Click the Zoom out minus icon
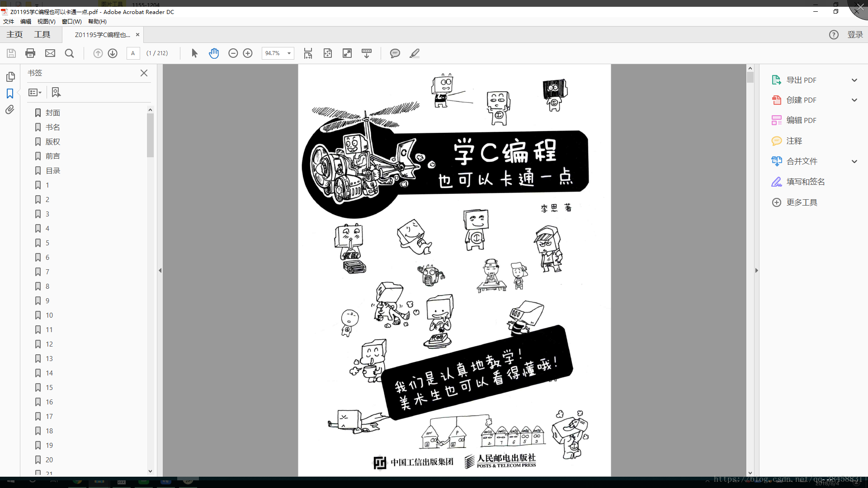Viewport: 868px width, 488px height. [233, 53]
